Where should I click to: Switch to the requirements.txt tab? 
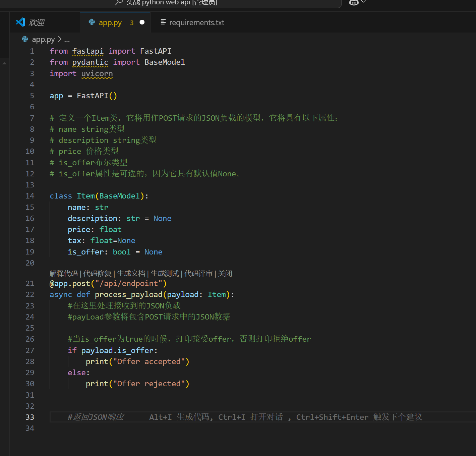[196, 22]
